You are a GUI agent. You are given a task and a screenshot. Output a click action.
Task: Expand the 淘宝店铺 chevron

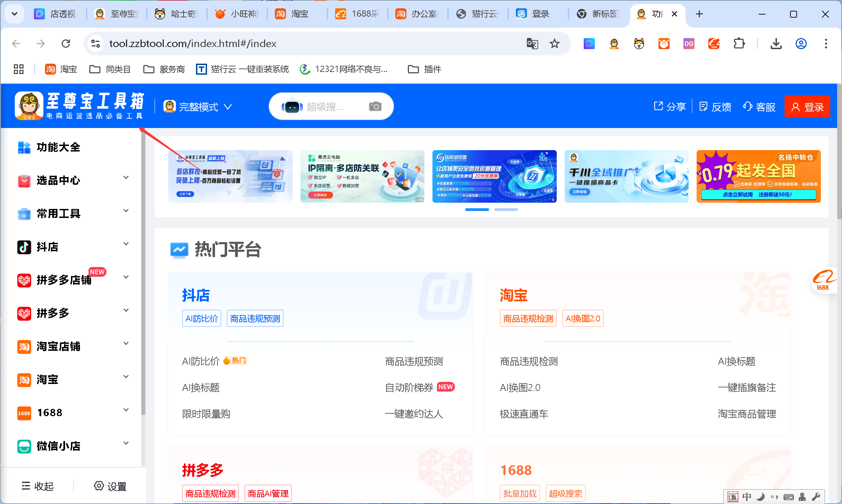click(126, 343)
